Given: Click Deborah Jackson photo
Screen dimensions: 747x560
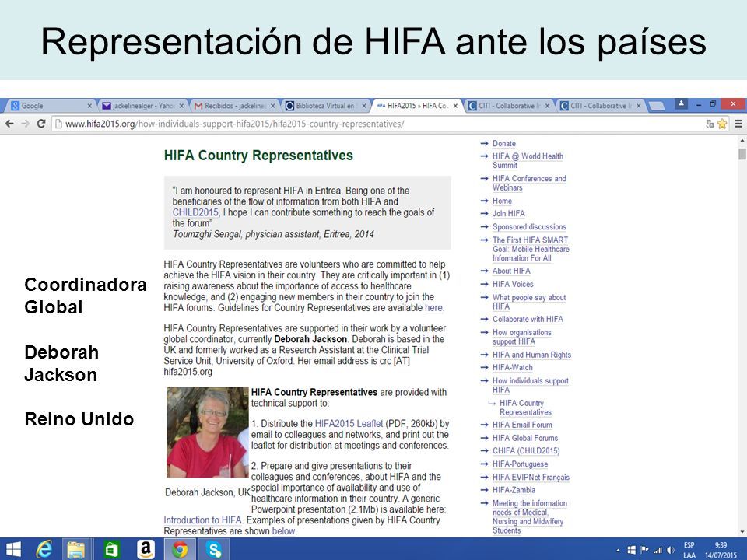Looking at the screenshot, I should 208,432.
